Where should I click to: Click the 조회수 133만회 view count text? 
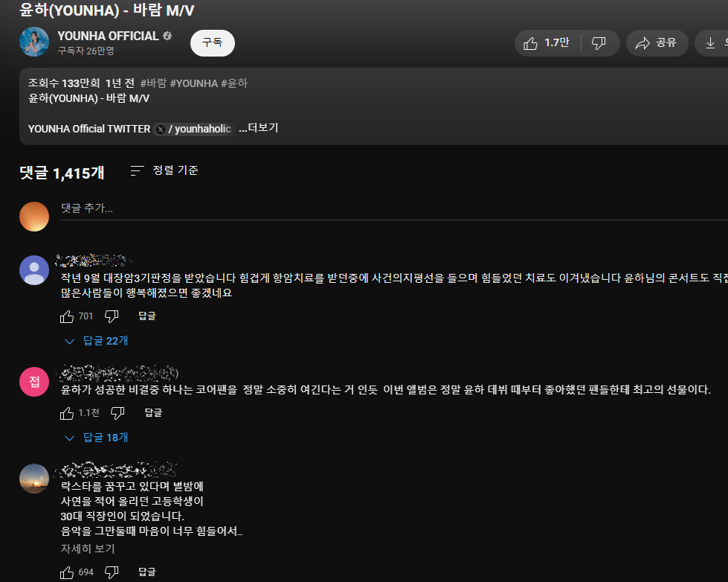click(x=64, y=83)
